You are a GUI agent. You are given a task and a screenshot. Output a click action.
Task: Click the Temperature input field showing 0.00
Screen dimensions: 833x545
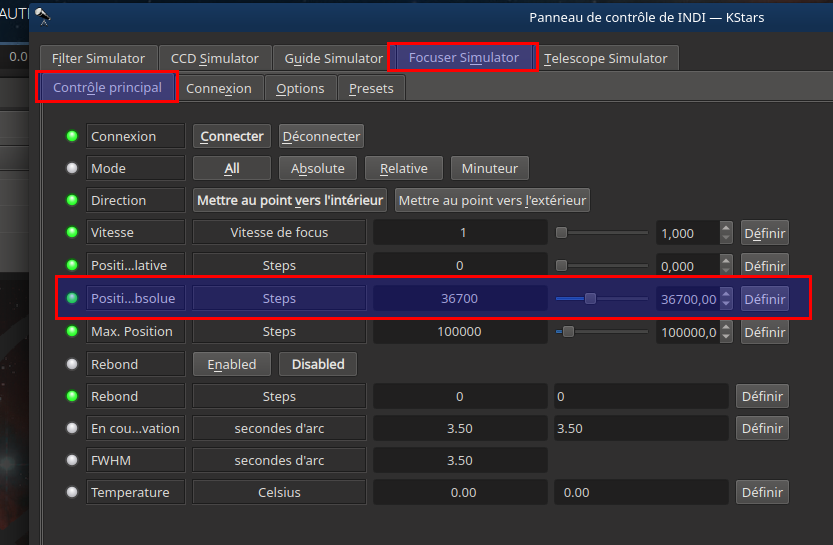tap(641, 492)
